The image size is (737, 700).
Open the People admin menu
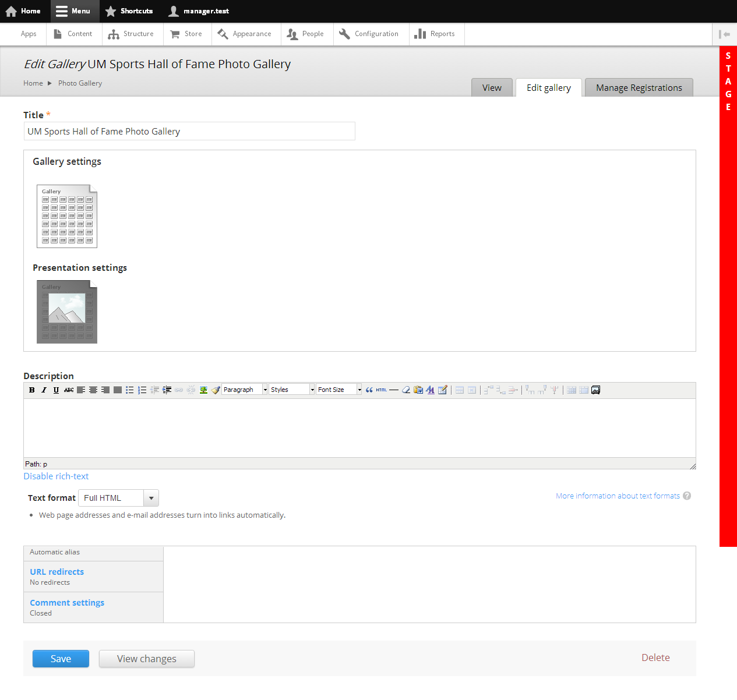point(306,34)
